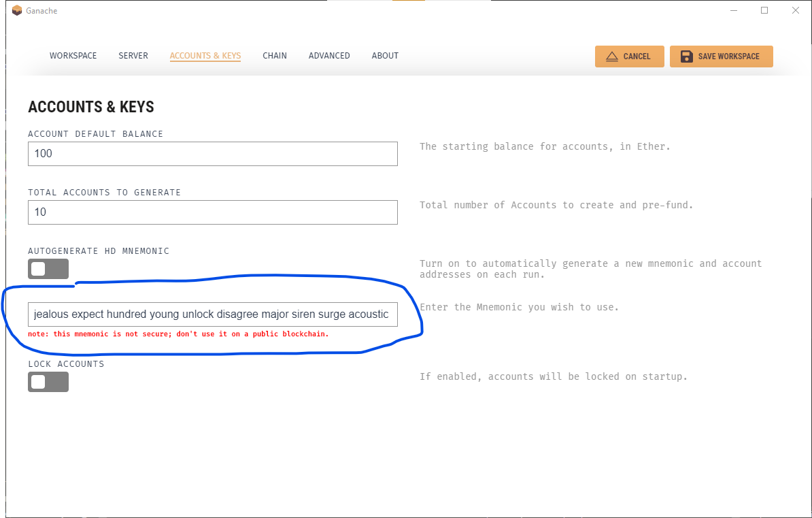Image resolution: width=812 pixels, height=518 pixels.
Task: Click 'If enabled, accounts will be locked' text
Action: pyautogui.click(x=553, y=377)
